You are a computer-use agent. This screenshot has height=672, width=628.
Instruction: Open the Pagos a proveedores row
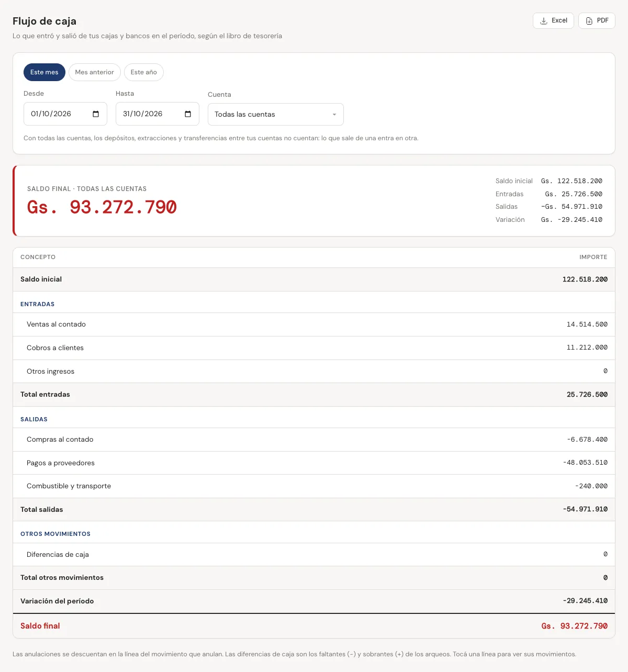tap(314, 463)
